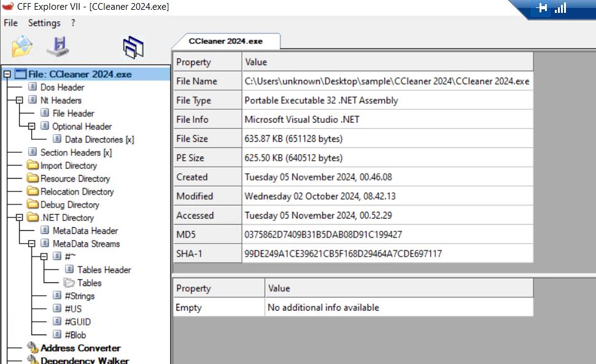The width and height of the screenshot is (596, 364).
Task: Click the CFF Explorer app icon in title bar
Action: (7, 6)
